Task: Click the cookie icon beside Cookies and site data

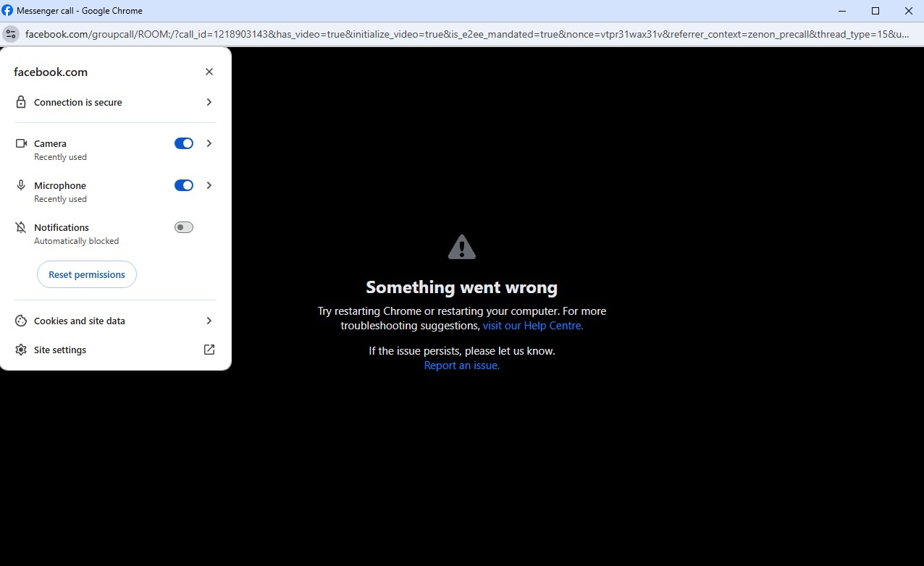Action: [21, 321]
